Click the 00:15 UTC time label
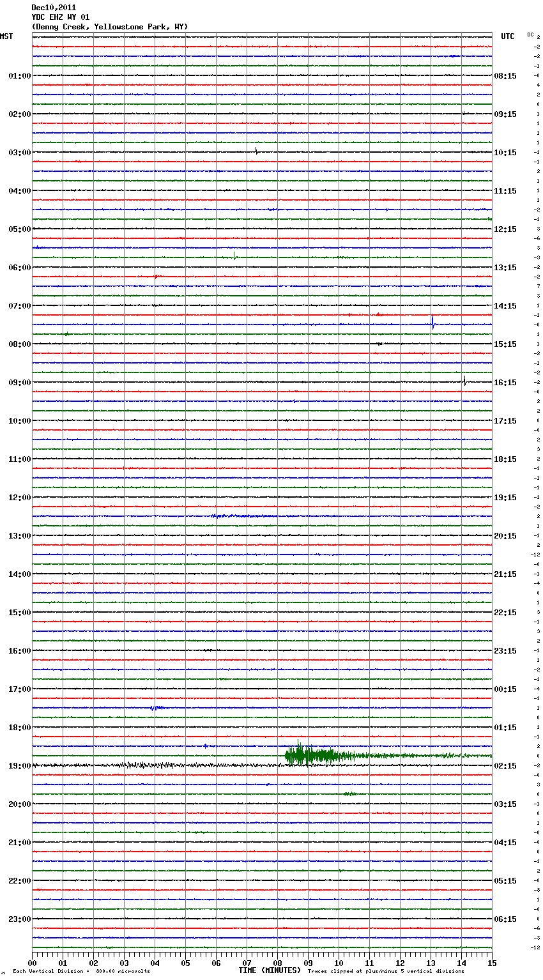The width and height of the screenshot is (543, 980). [505, 689]
